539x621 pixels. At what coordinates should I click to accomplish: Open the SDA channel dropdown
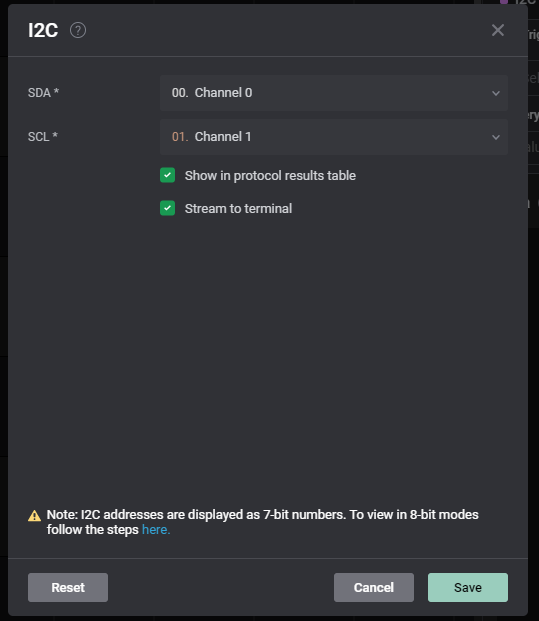333,93
